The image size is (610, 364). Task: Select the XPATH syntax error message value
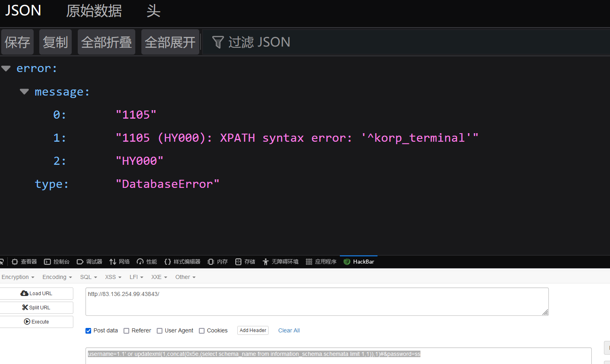point(297,138)
